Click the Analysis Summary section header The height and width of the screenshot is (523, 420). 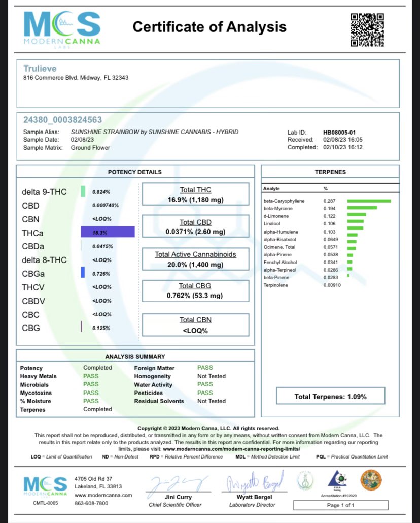[135, 357]
